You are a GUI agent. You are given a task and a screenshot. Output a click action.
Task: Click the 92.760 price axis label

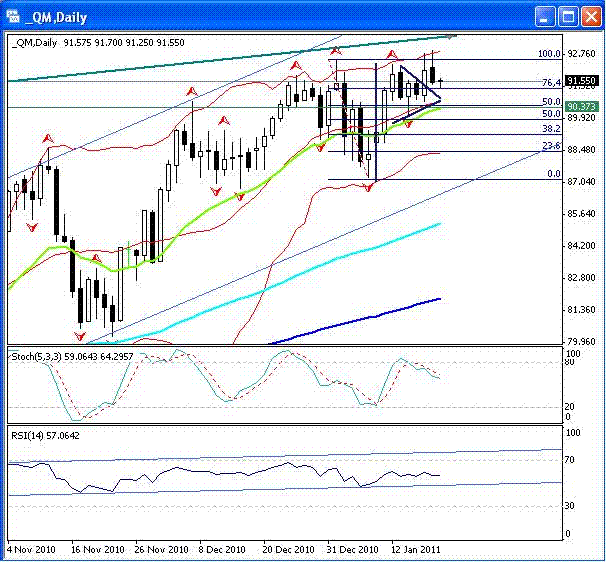[x=581, y=53]
